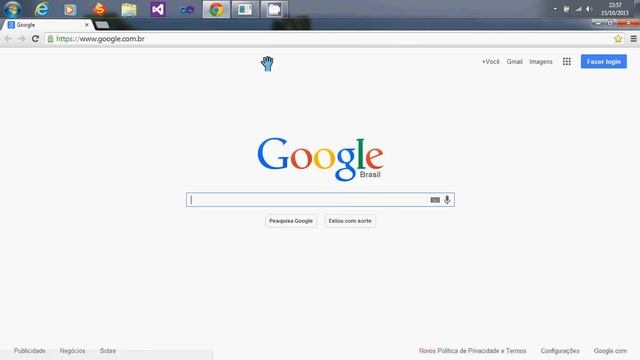Viewport: 640px width, 360px height.
Task: Minimize the Chrome window
Action: 598,23
